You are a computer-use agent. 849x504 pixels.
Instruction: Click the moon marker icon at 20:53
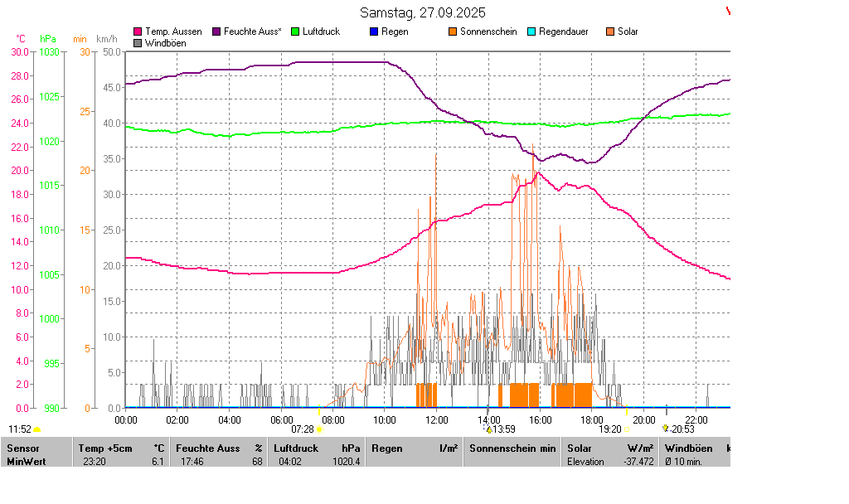tap(666, 429)
